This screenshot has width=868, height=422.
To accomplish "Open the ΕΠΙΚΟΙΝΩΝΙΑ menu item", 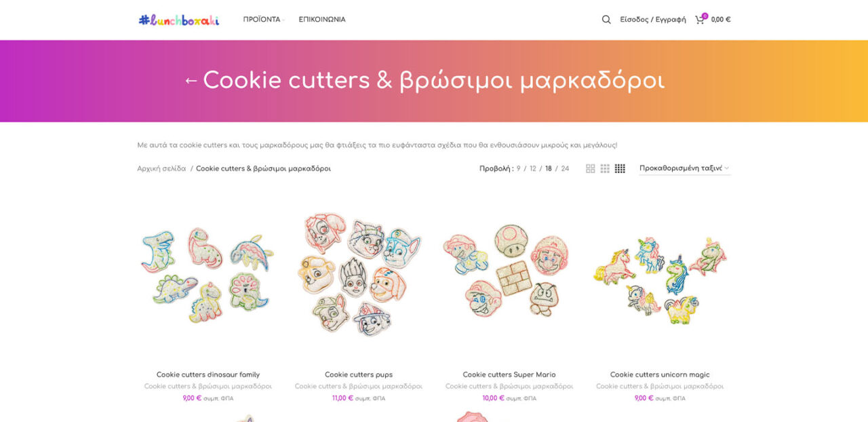I will (x=322, y=20).
